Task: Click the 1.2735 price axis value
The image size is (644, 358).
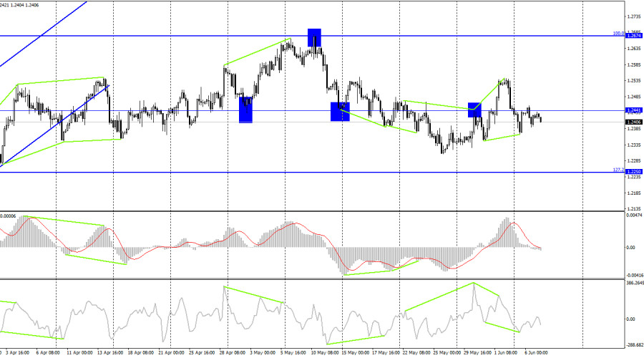Action: coord(634,16)
